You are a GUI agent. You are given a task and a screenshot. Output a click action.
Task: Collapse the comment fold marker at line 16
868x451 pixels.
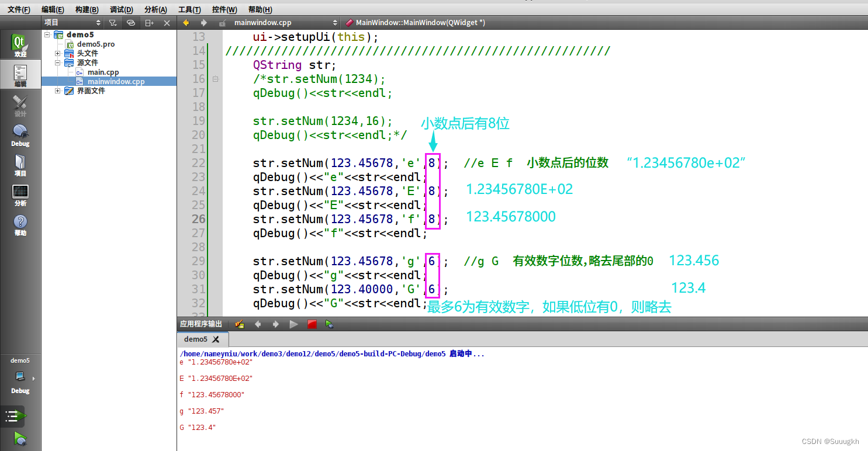[x=215, y=79]
